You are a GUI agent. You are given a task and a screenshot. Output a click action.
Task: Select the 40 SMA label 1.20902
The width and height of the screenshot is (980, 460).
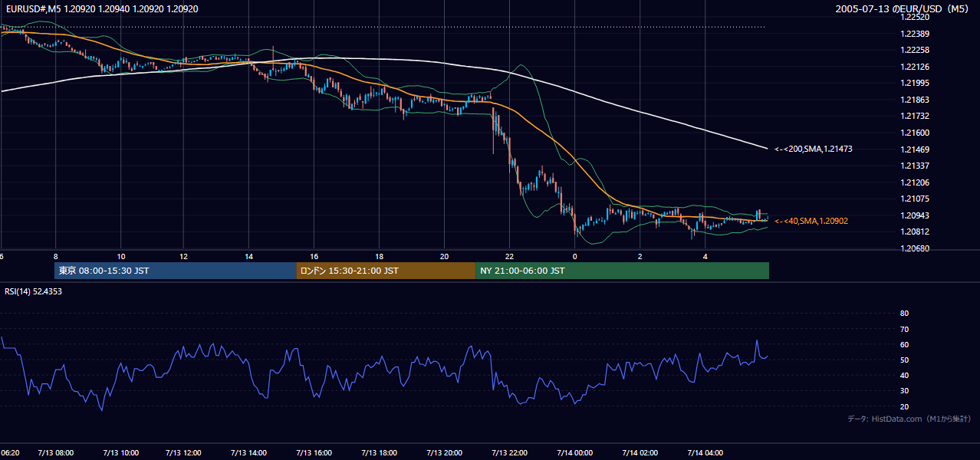811,221
